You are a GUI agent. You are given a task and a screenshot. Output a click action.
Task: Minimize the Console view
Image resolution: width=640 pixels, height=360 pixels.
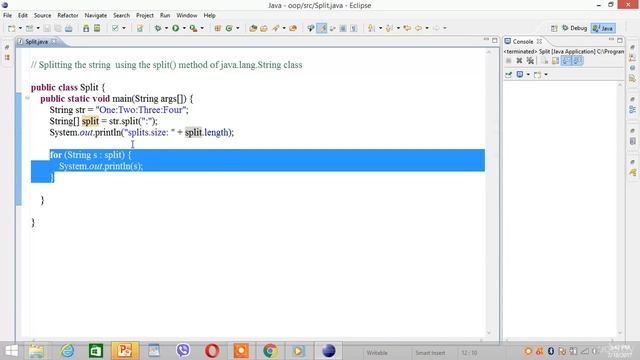tap(611, 40)
